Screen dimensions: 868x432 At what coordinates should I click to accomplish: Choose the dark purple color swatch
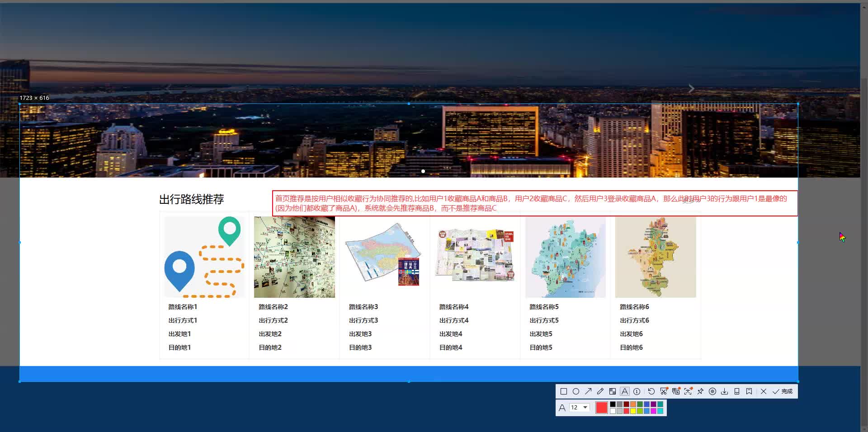tap(653, 404)
